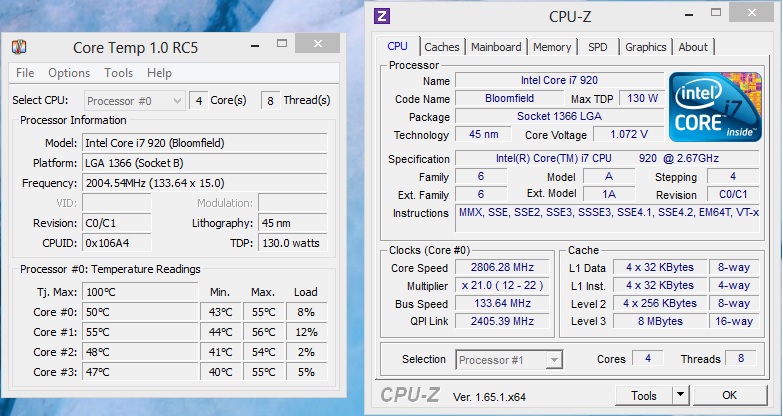Select the CPU tab in CPU-Z
This screenshot has width=783, height=416.
tap(397, 46)
